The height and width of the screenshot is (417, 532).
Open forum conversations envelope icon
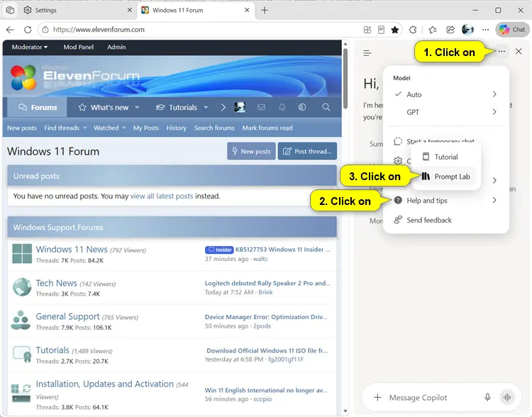pyautogui.click(x=261, y=107)
